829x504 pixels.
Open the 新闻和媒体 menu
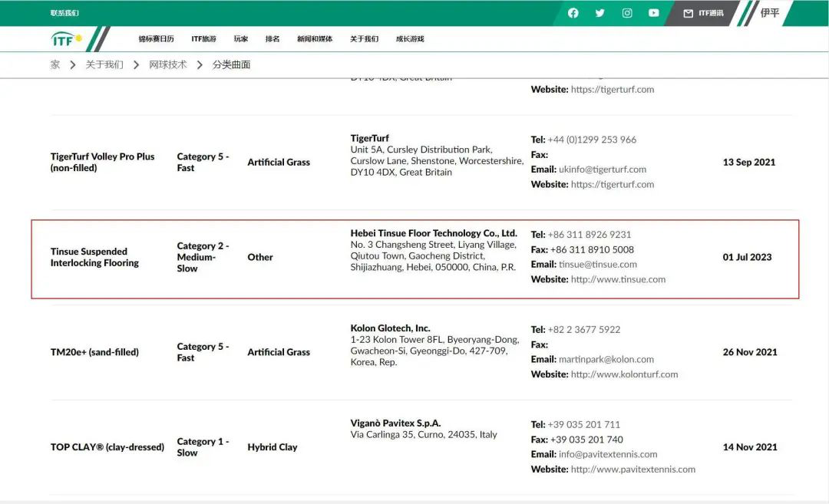tap(315, 38)
